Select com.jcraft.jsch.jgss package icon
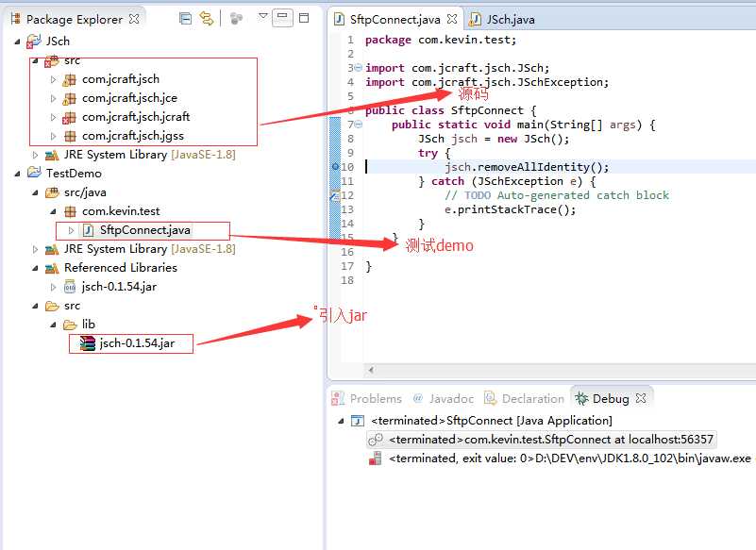Screen dimensions: 756x550 [70, 136]
